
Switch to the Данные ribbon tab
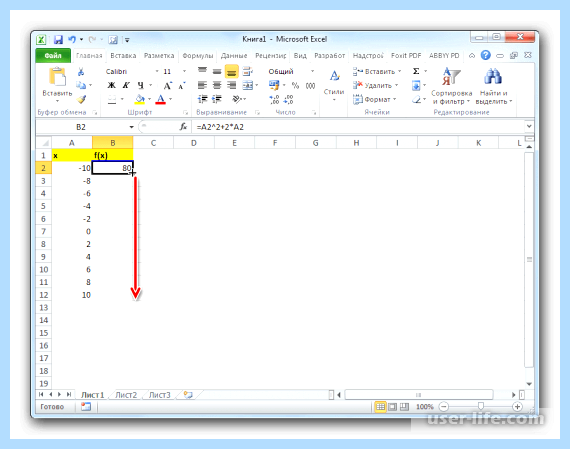click(234, 56)
